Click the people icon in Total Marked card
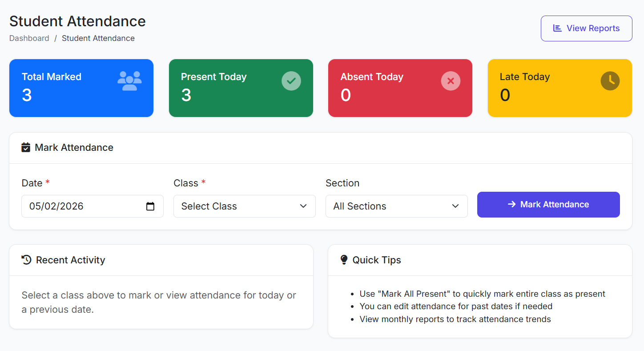The height and width of the screenshot is (351, 644). coord(129,81)
